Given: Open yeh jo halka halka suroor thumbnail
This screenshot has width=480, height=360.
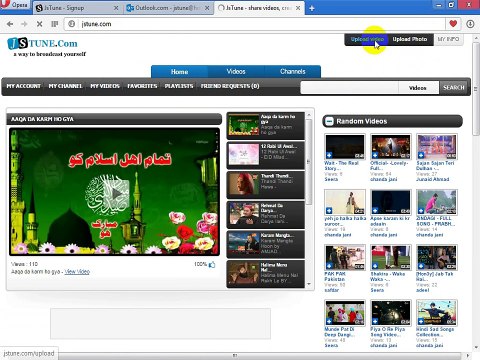Looking at the screenshot, I should point(345,202).
